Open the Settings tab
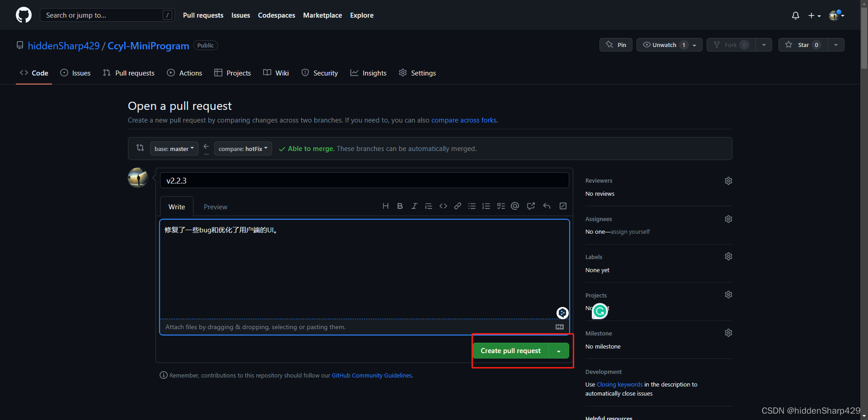 pyautogui.click(x=417, y=73)
